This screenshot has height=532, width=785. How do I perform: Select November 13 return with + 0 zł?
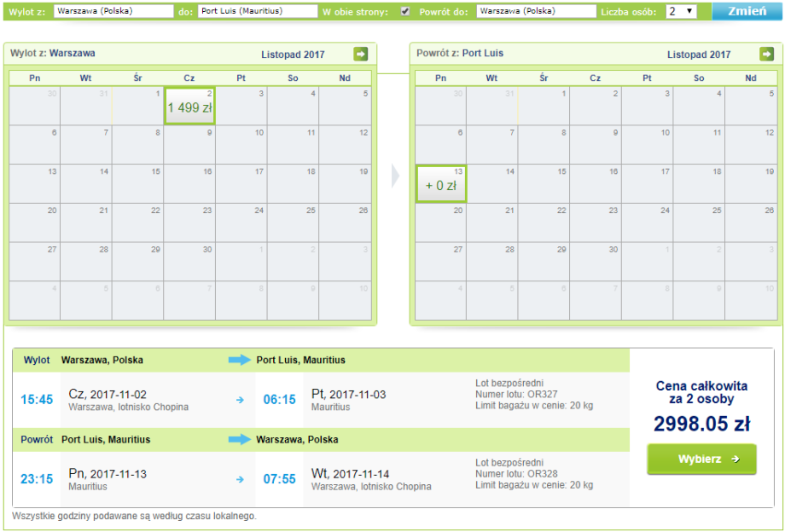(441, 183)
